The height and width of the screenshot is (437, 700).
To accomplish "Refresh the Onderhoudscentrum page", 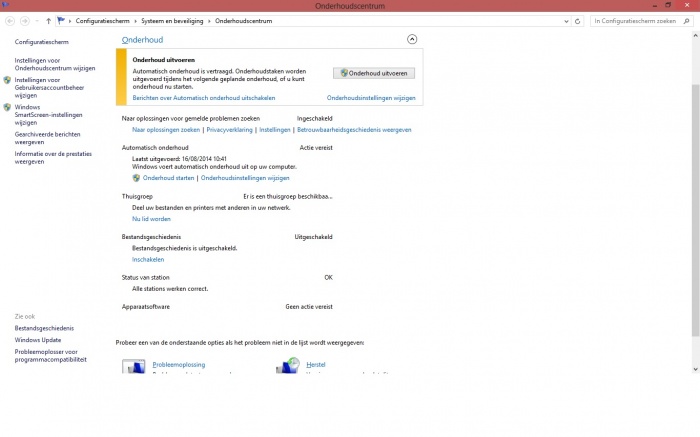I will pos(577,21).
